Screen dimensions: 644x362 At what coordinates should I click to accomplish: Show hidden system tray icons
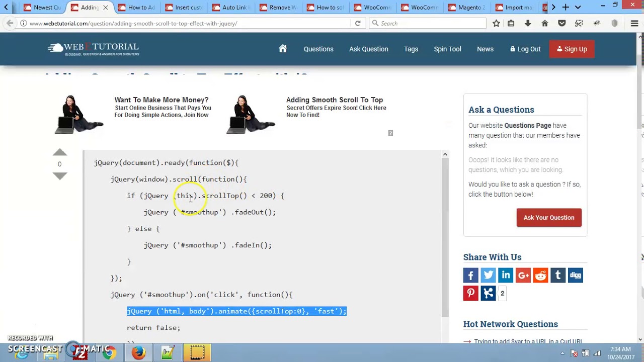[562, 353]
